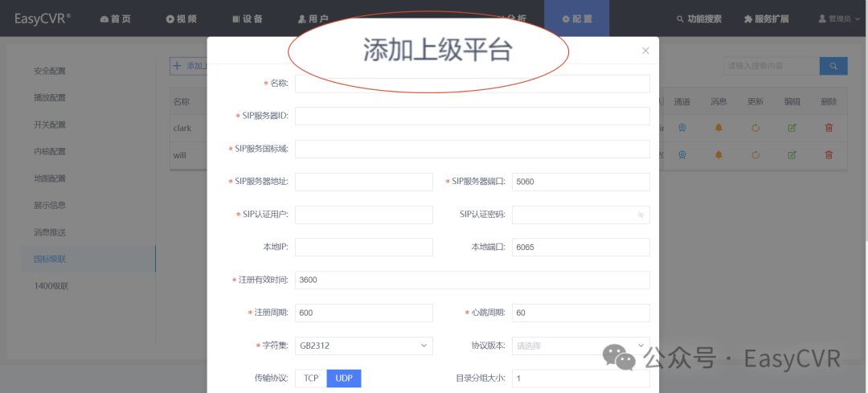Click the SIP服务器ID input field
The height and width of the screenshot is (393, 868).
point(473,117)
